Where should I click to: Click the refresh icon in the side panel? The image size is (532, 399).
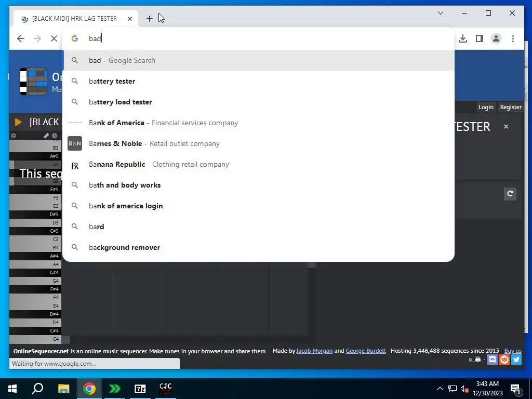[x=510, y=194]
